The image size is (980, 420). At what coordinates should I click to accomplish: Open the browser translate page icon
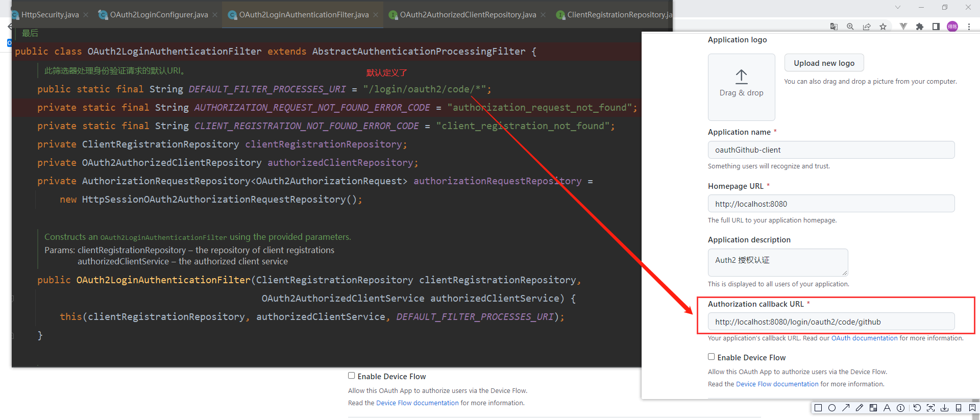(x=834, y=27)
